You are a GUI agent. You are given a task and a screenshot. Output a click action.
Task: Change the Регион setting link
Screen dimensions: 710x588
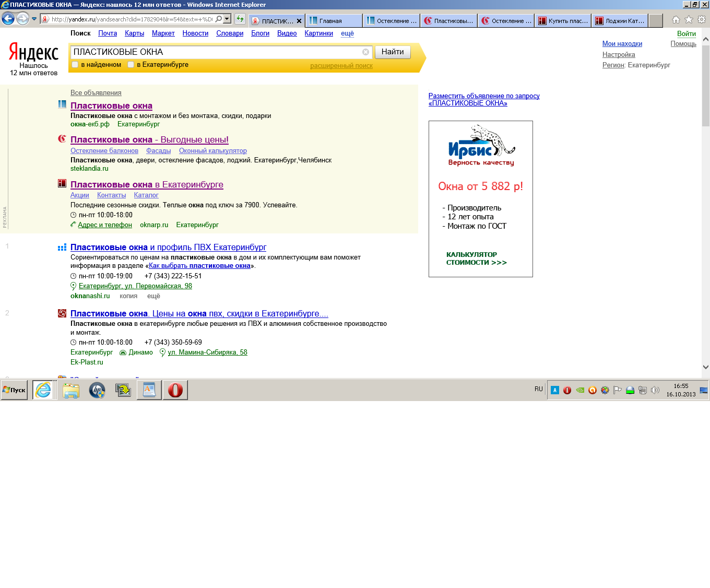click(613, 65)
